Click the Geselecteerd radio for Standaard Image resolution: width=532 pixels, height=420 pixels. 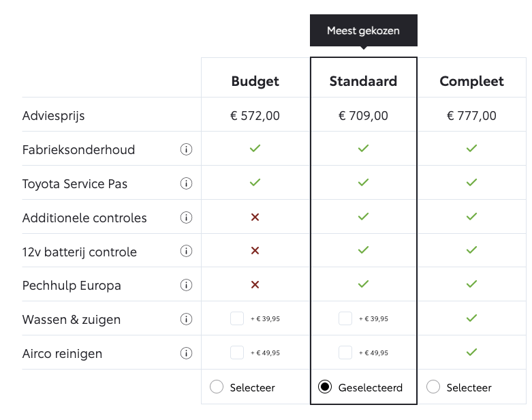(x=325, y=387)
